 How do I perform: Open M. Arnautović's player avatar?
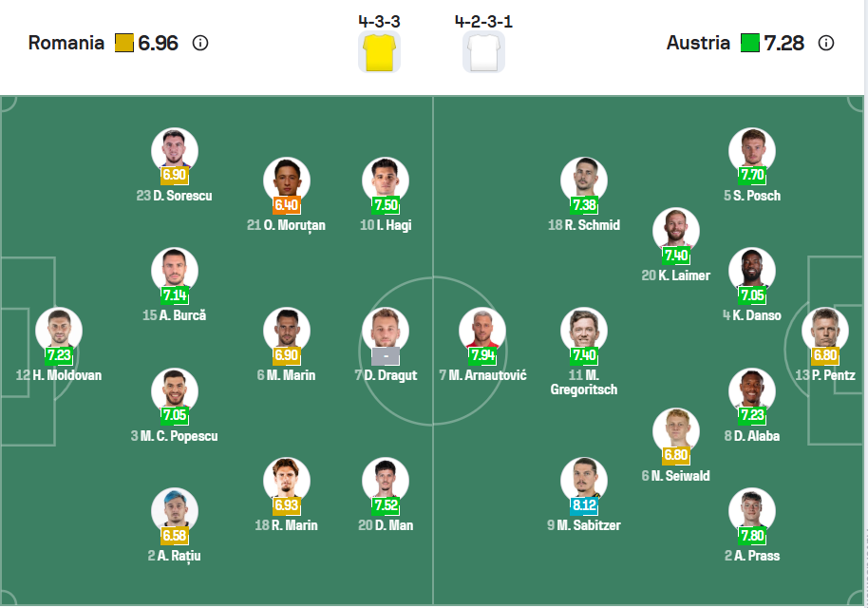click(x=482, y=330)
